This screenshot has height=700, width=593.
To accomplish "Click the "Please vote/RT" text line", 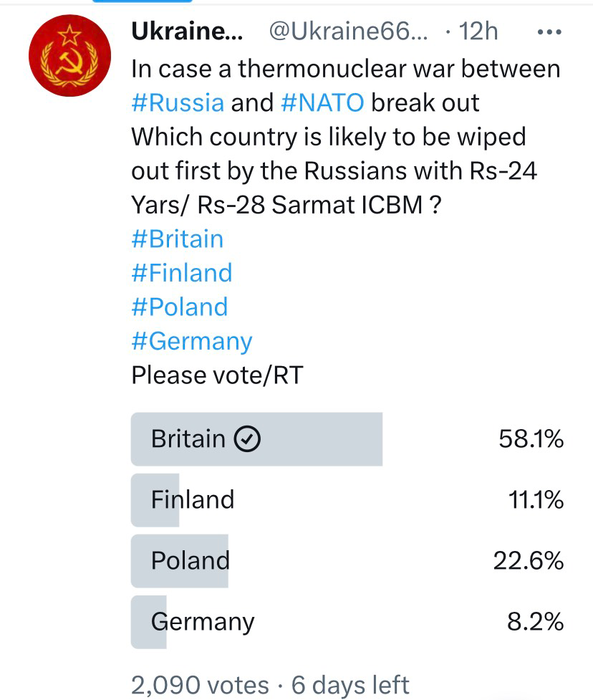I will (217, 375).
